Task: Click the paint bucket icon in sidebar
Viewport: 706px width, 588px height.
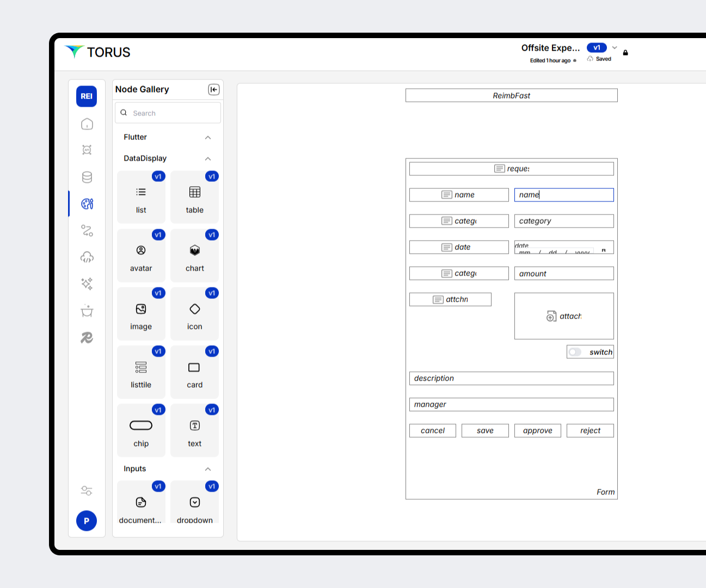Action: [87, 311]
